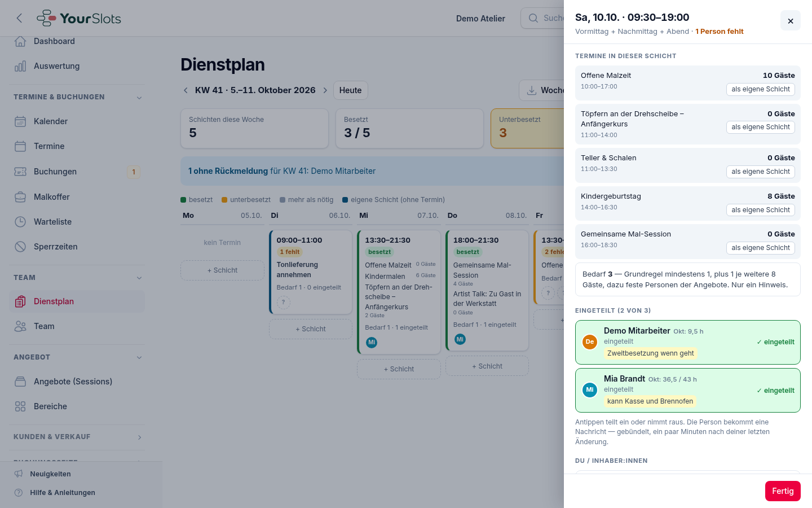Toggle Mia Brandt's assignment card
This screenshot has width=812, height=508.
coord(688,391)
